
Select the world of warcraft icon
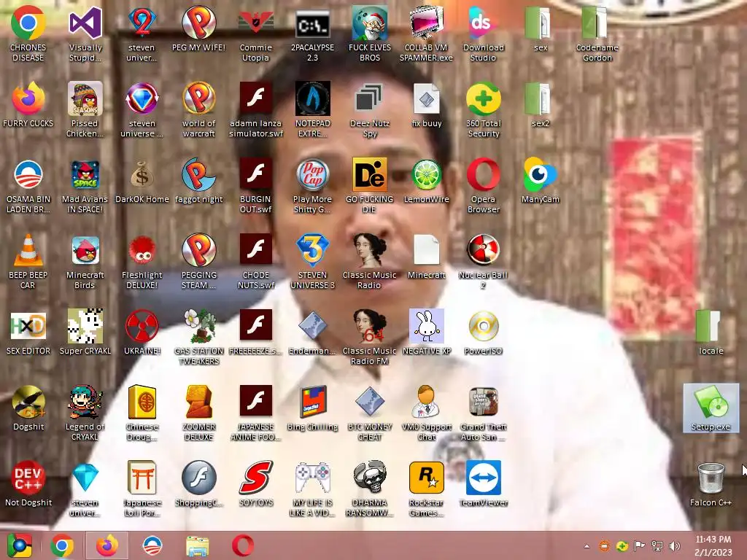(198, 109)
